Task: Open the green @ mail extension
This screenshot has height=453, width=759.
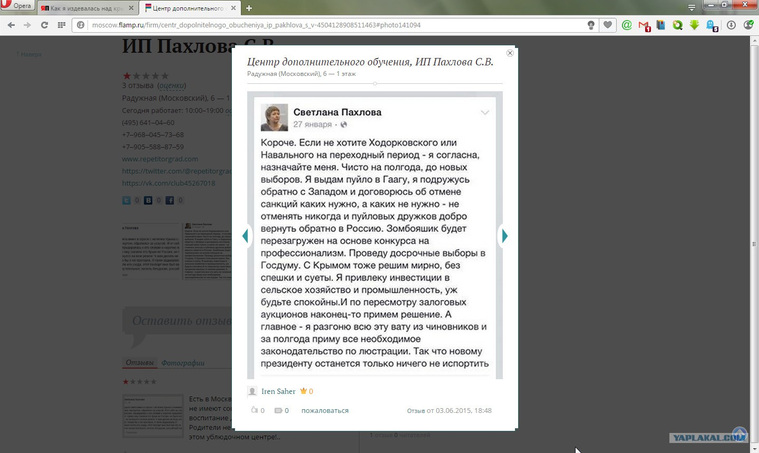Action: [626, 25]
